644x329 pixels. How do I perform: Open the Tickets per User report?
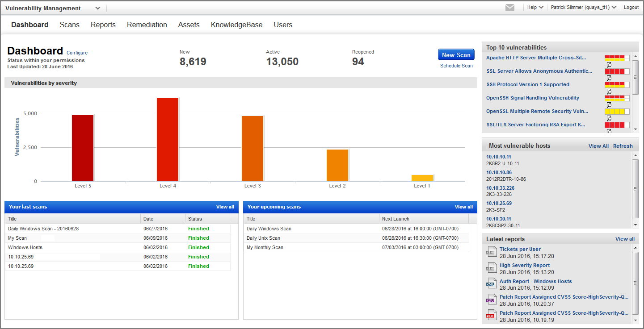[x=520, y=249]
